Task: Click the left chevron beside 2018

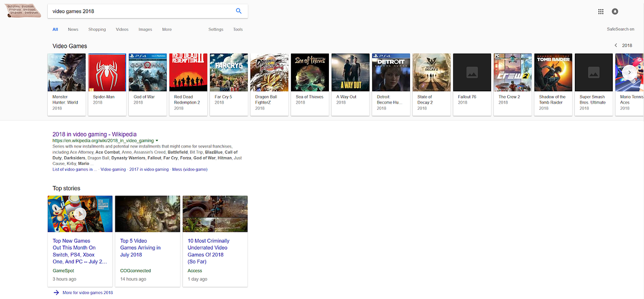Action: (x=616, y=46)
